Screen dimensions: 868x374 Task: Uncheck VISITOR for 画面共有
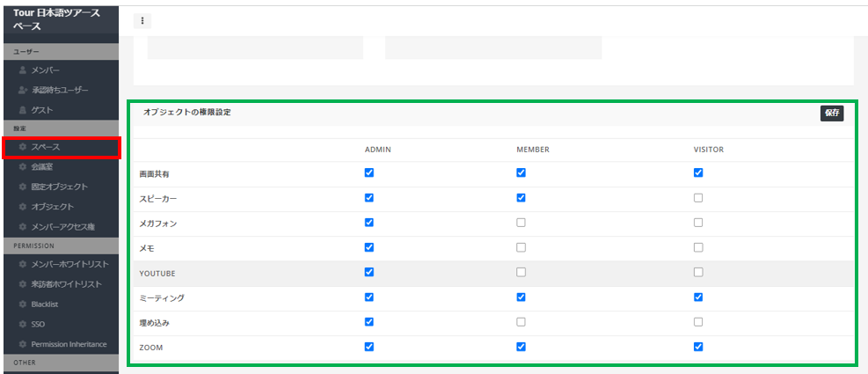tap(698, 172)
